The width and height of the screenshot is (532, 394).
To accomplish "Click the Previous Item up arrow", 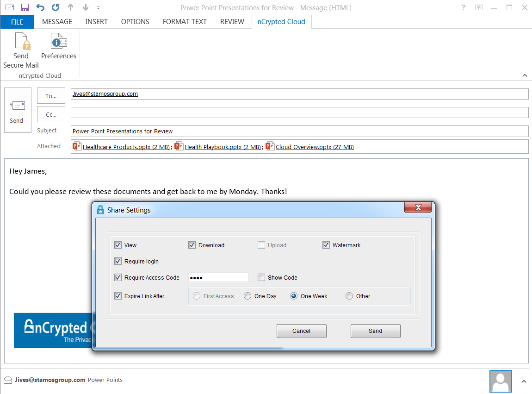I will (x=71, y=7).
